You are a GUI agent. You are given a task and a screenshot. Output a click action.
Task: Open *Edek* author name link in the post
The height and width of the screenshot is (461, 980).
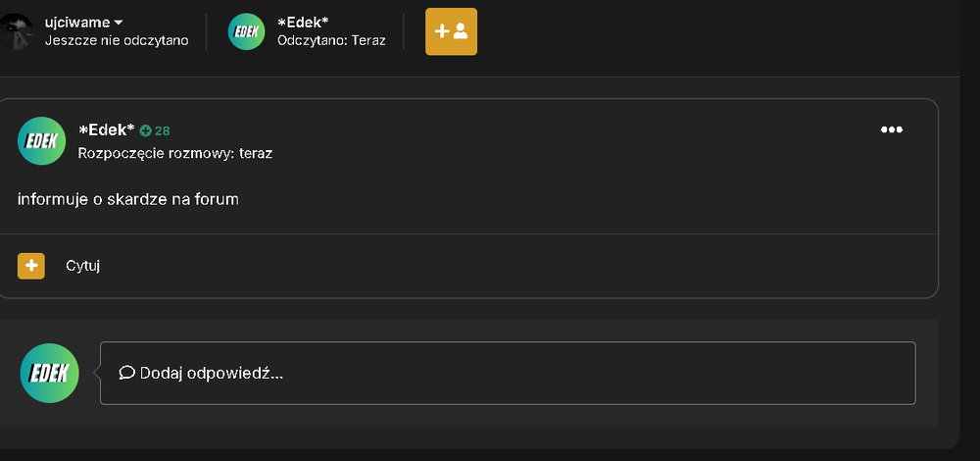coord(106,129)
